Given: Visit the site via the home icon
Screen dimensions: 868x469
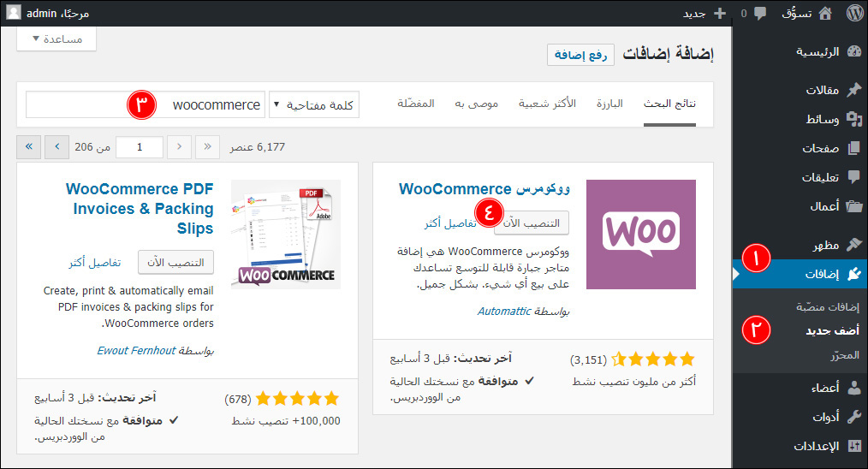Looking at the screenshot, I should tap(825, 14).
